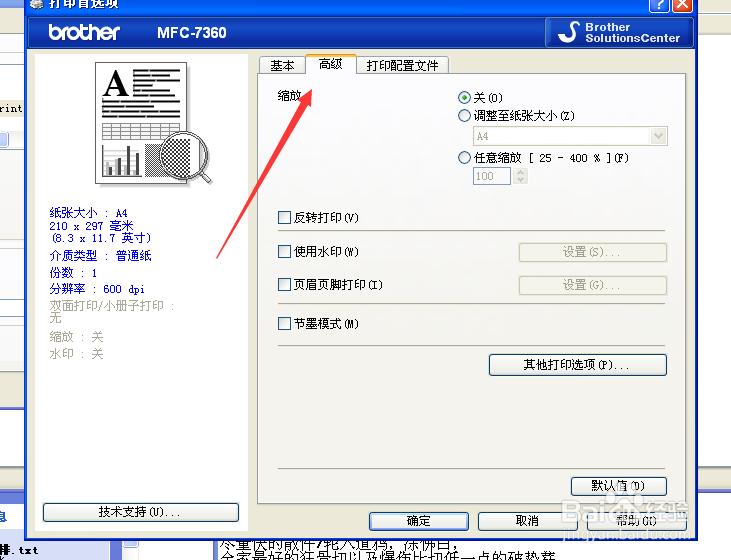Click watermark 设置(S) button
This screenshot has width=731, height=560.
pos(593,252)
